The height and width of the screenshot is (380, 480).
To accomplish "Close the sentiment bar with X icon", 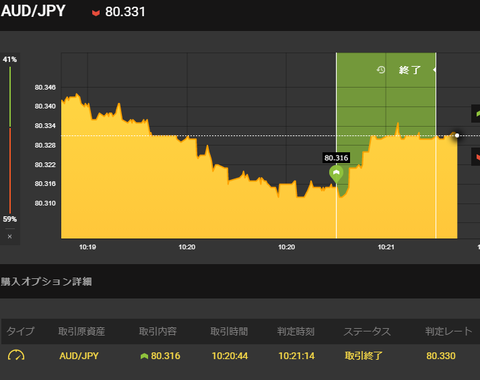I will (x=10, y=236).
